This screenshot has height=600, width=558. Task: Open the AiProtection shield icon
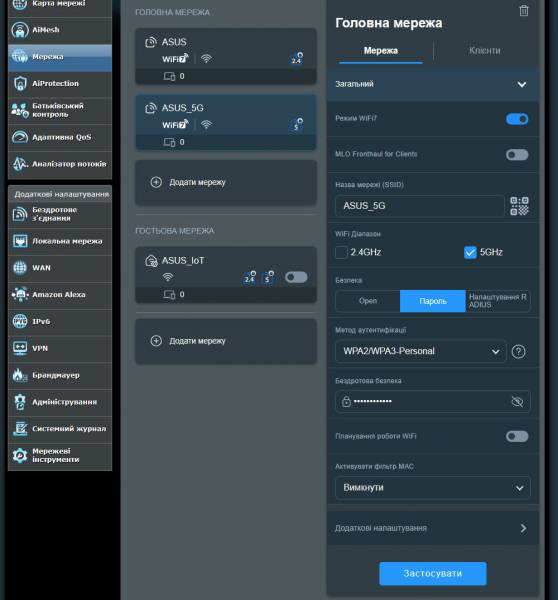coord(20,83)
